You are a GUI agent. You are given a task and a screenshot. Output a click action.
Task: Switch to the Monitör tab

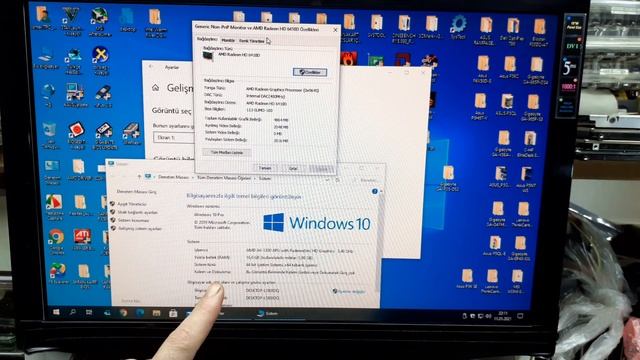tap(228, 40)
